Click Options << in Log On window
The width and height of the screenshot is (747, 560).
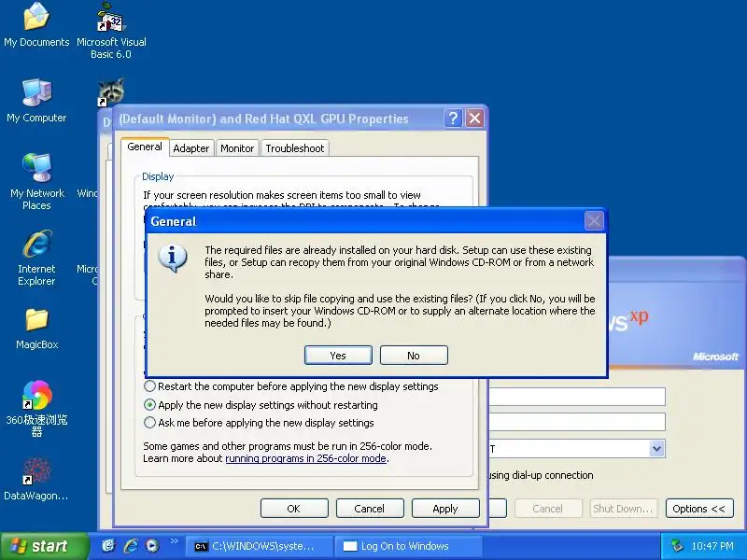click(698, 508)
